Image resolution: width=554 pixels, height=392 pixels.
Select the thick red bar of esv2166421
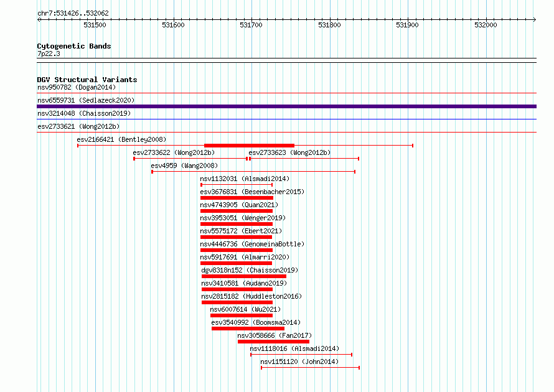pyautogui.click(x=249, y=146)
